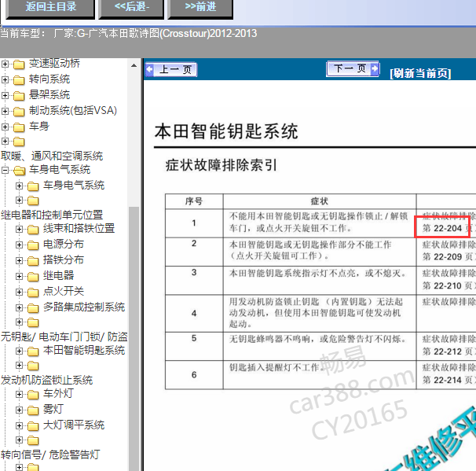Click the 继电器 folder icon
476x471 pixels.
point(33,277)
